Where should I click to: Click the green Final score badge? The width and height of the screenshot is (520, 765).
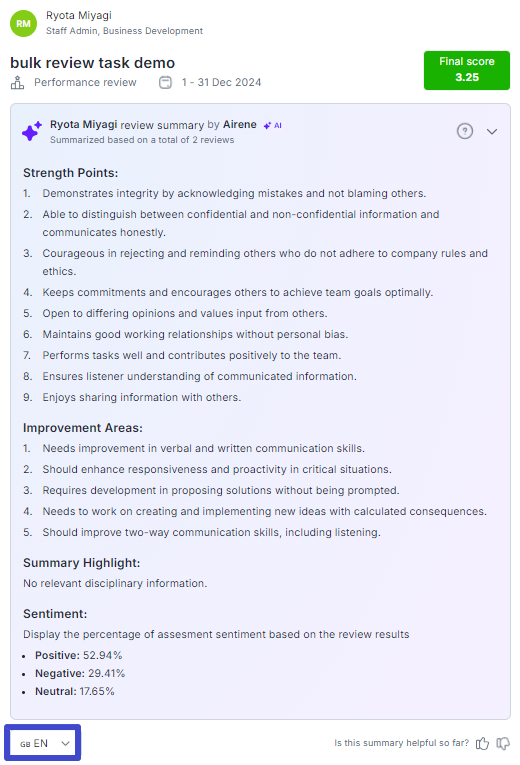[466, 70]
